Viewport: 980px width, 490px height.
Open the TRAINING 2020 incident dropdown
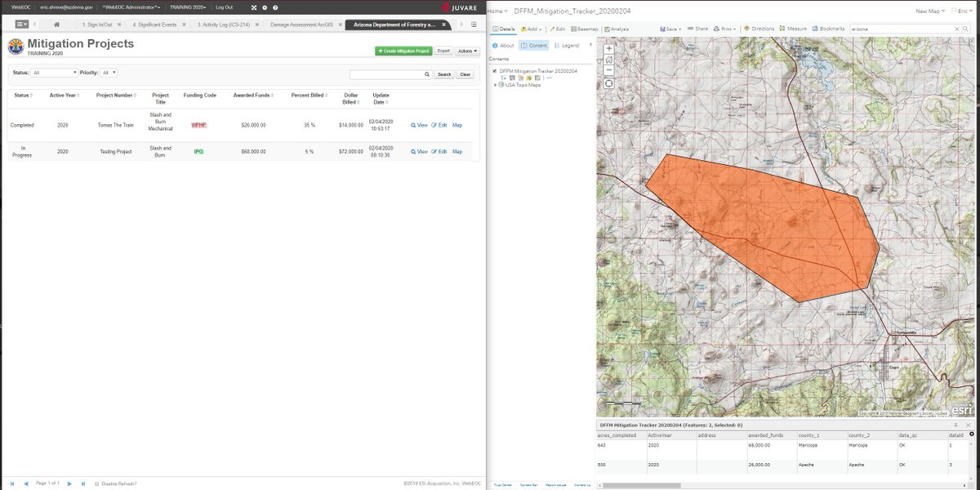188,7
